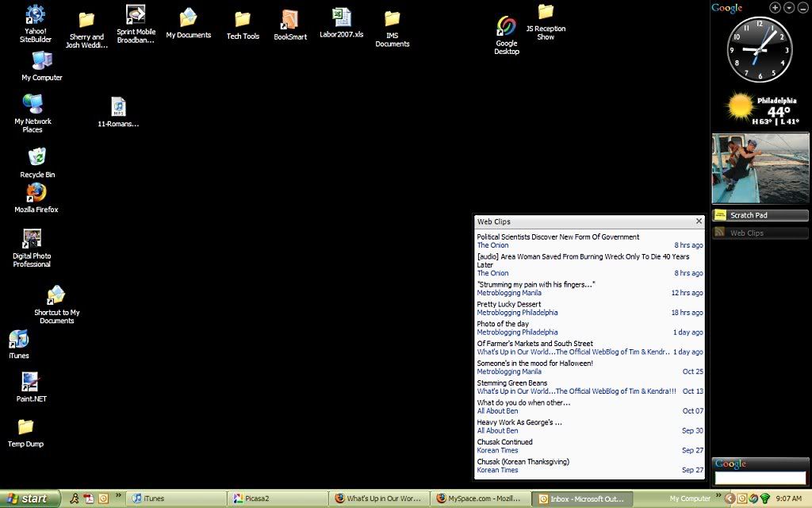
Task: Click the Philadelphia weather gadget
Action: 761,108
